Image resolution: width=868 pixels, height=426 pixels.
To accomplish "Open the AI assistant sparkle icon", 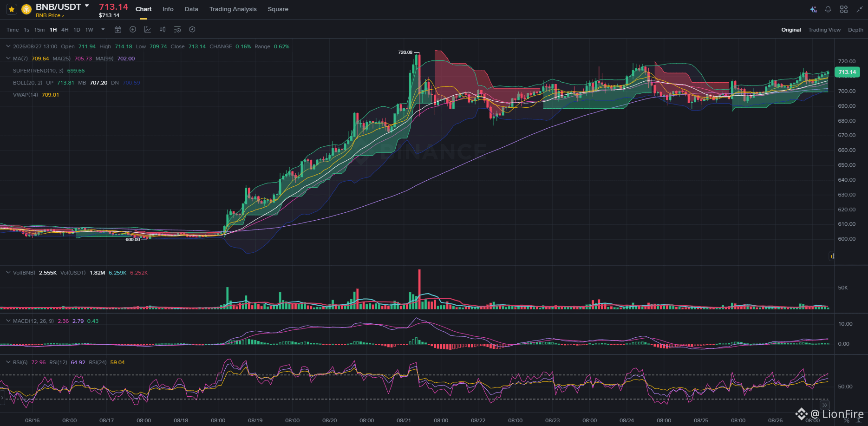I will 813,9.
